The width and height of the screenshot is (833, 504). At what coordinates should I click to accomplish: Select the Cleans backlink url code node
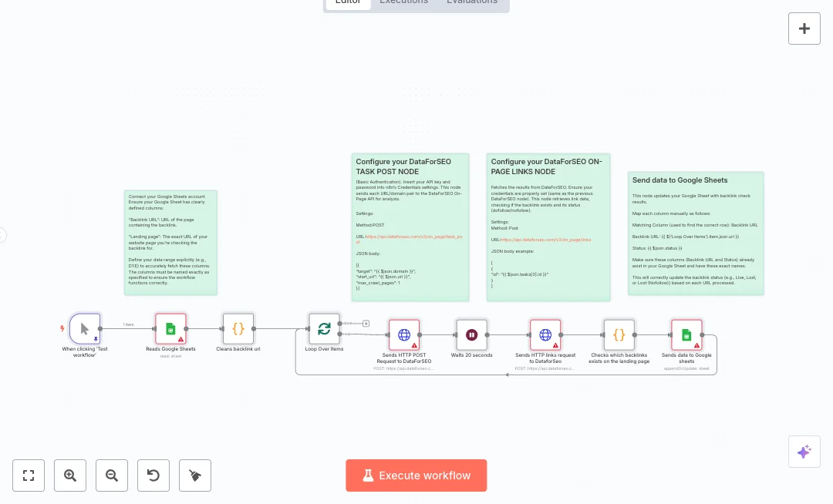click(238, 328)
